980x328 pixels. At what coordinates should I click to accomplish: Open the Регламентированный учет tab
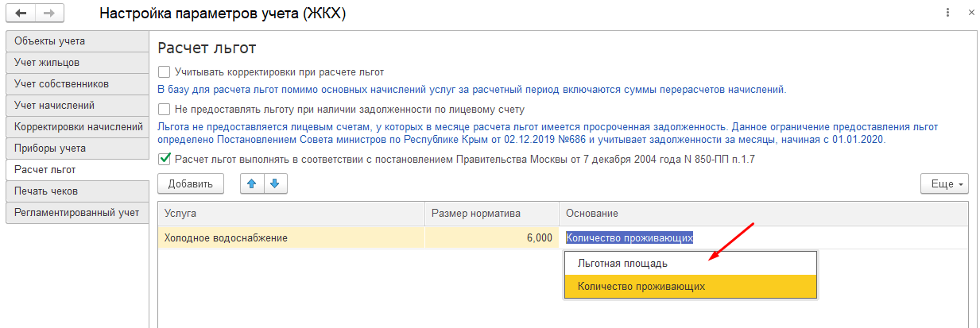pos(77,212)
